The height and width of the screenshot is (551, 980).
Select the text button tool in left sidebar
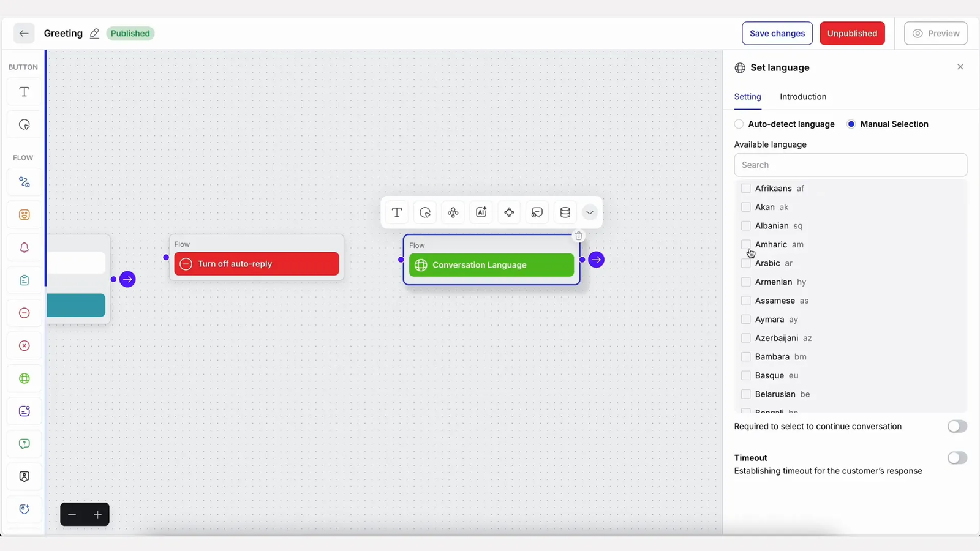pos(24,92)
